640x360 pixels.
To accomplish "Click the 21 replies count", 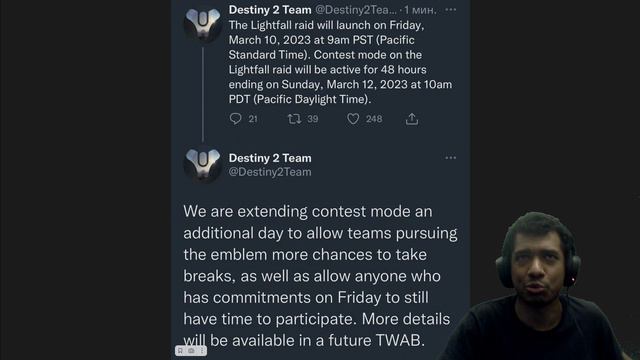I will [253, 119].
